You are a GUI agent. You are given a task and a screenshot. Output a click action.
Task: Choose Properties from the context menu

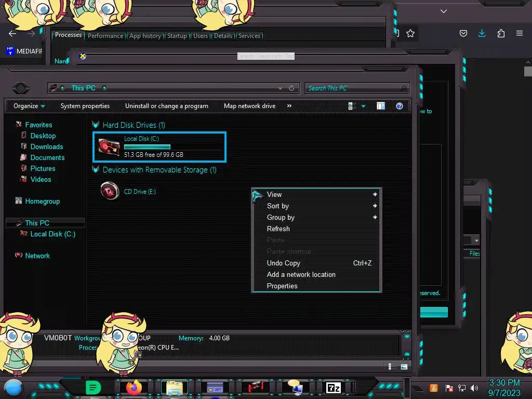coord(316,286)
